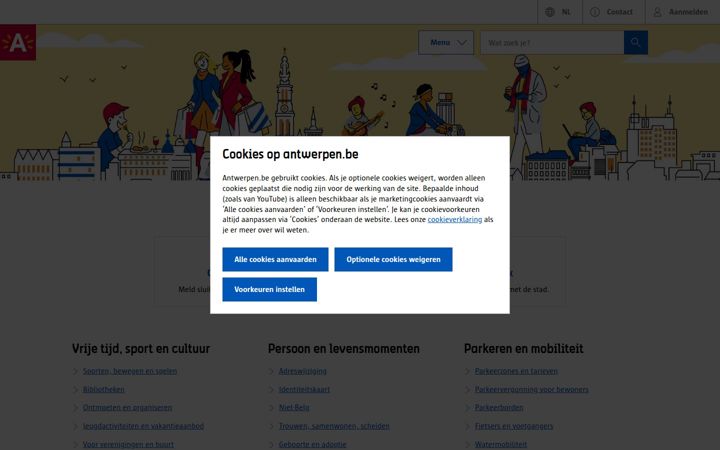The image size is (720, 450).
Task: Open 'Parkeerzones en tarieven' link
Action: click(x=516, y=371)
